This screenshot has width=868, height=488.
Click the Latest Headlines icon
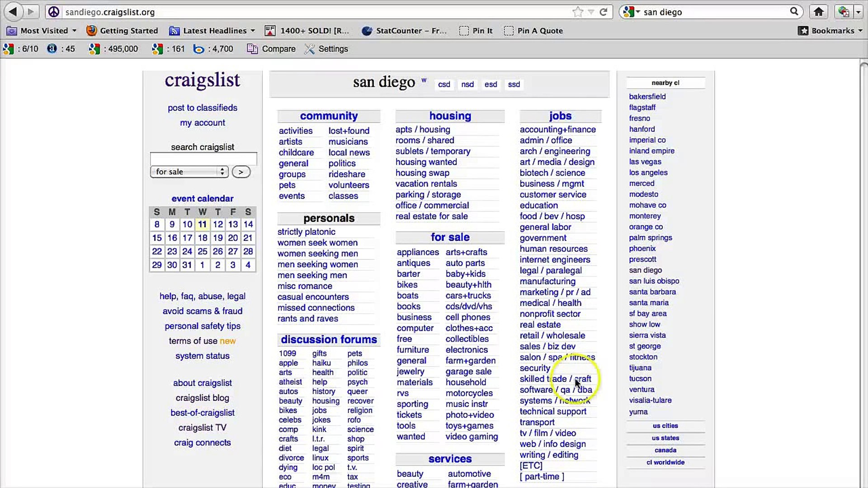pos(174,30)
